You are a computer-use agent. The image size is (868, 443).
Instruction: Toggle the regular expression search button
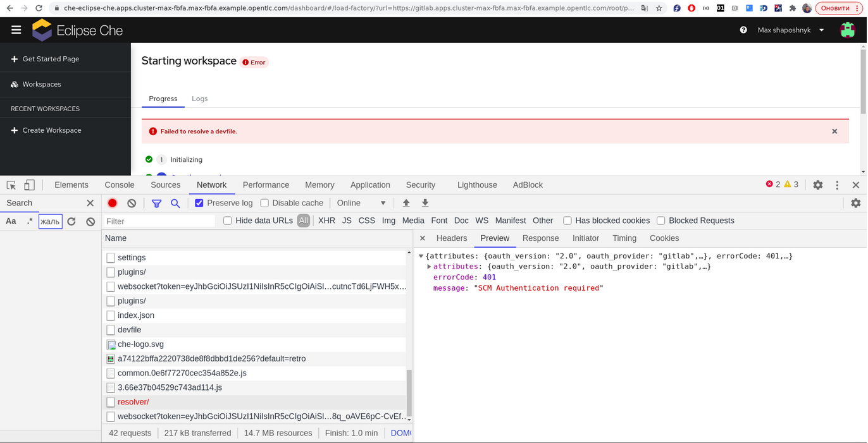point(30,221)
